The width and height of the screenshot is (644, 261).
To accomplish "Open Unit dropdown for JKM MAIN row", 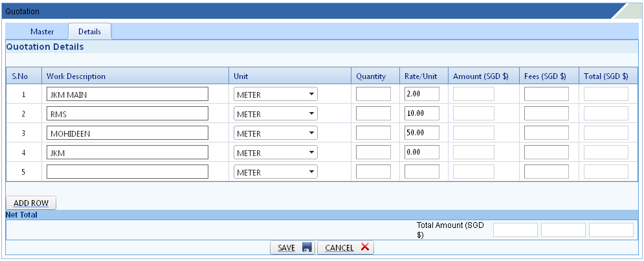I will [x=276, y=94].
